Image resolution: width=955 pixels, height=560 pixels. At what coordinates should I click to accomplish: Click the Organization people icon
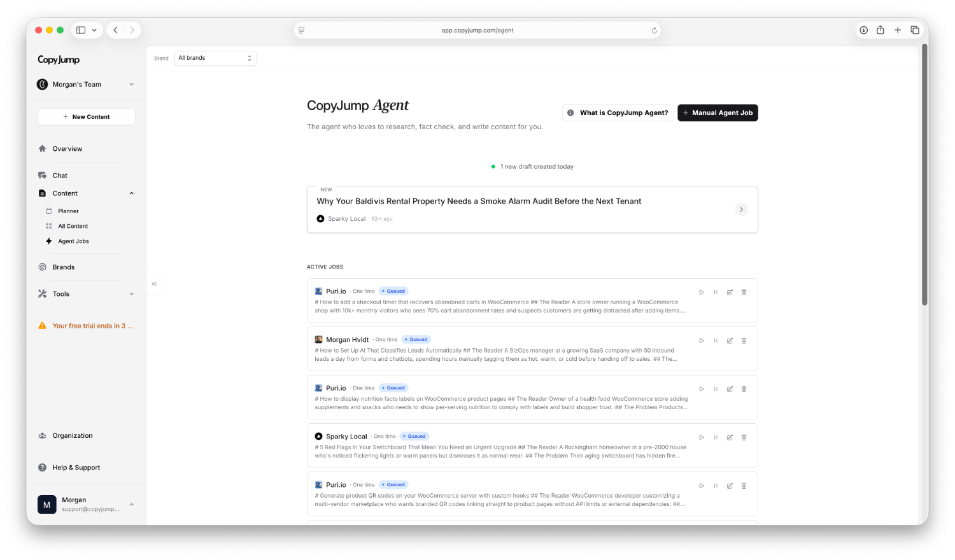[x=42, y=435]
